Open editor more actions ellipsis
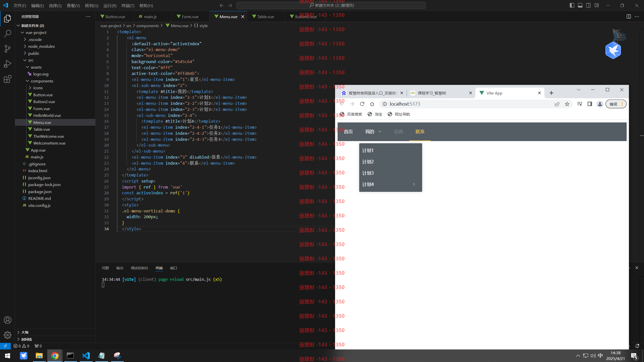The height and width of the screenshot is (362, 644). (x=637, y=17)
